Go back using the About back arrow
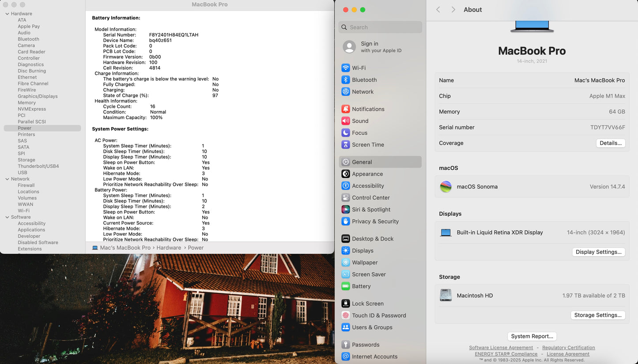Viewport: 638px width, 364px height. coord(438,10)
